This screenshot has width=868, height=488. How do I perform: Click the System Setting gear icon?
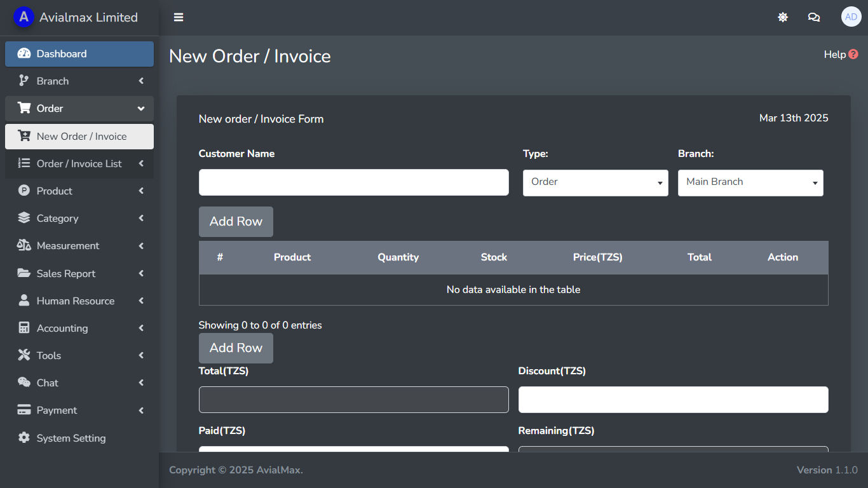point(24,438)
